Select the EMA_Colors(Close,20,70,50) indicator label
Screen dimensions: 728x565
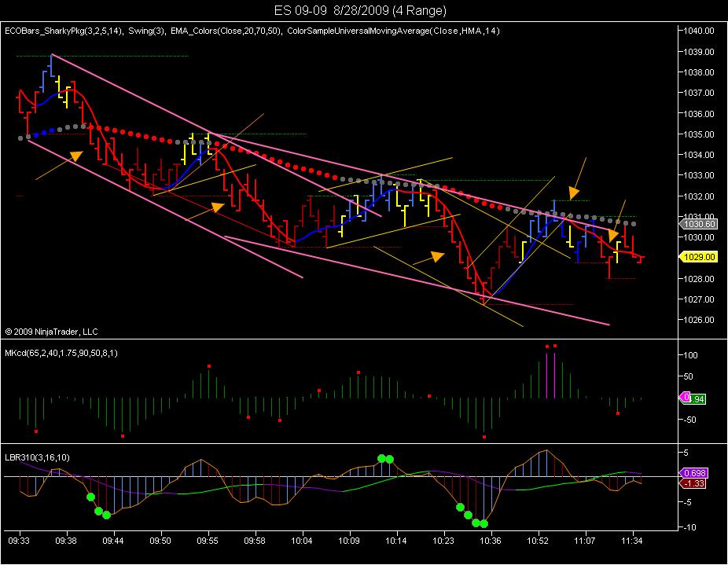[x=226, y=31]
